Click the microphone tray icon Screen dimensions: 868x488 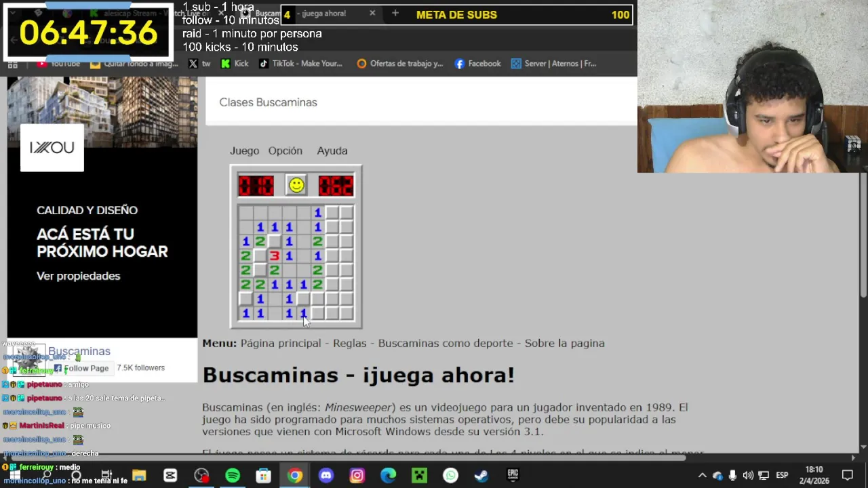coord(733,475)
